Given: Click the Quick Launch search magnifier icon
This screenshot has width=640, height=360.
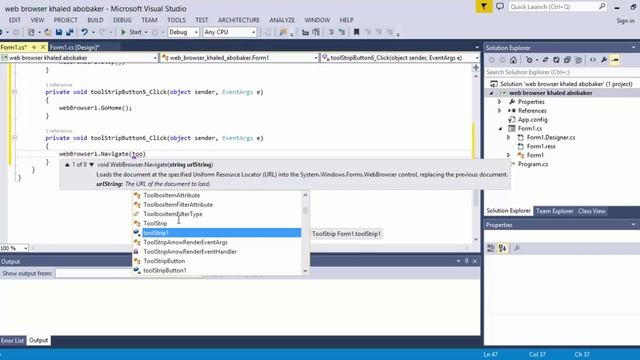Looking at the screenshot, I should coord(602,7).
